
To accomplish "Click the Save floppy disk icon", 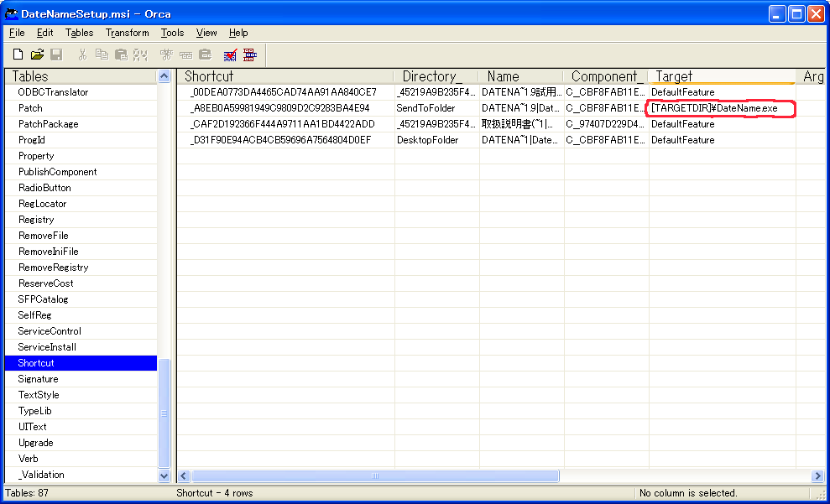I will pyautogui.click(x=56, y=55).
